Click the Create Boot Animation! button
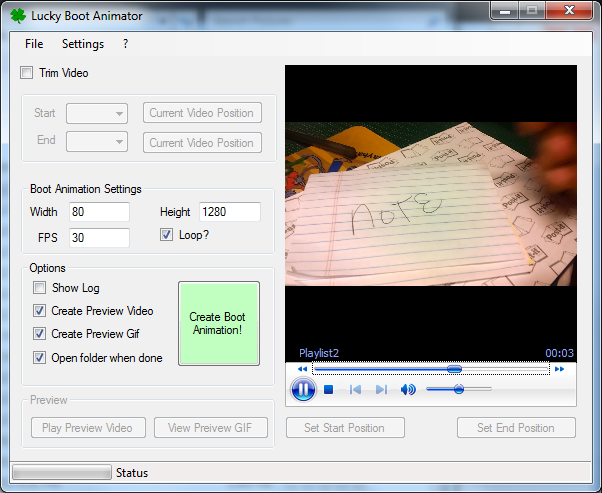The width and height of the screenshot is (602, 493). (219, 323)
